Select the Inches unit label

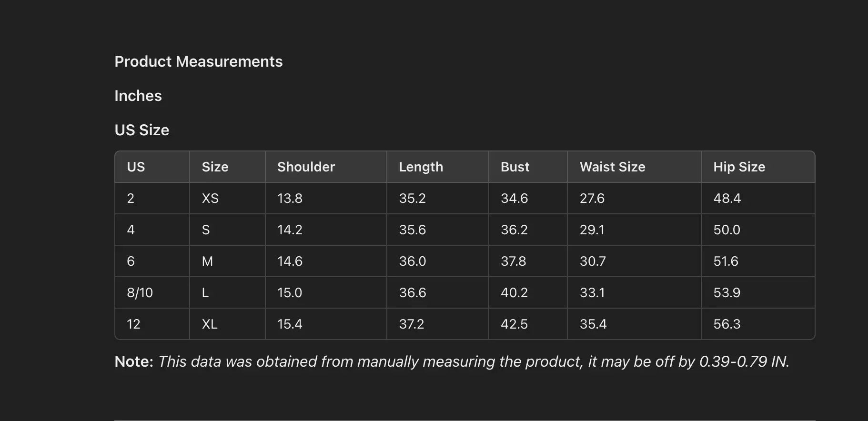click(x=138, y=96)
